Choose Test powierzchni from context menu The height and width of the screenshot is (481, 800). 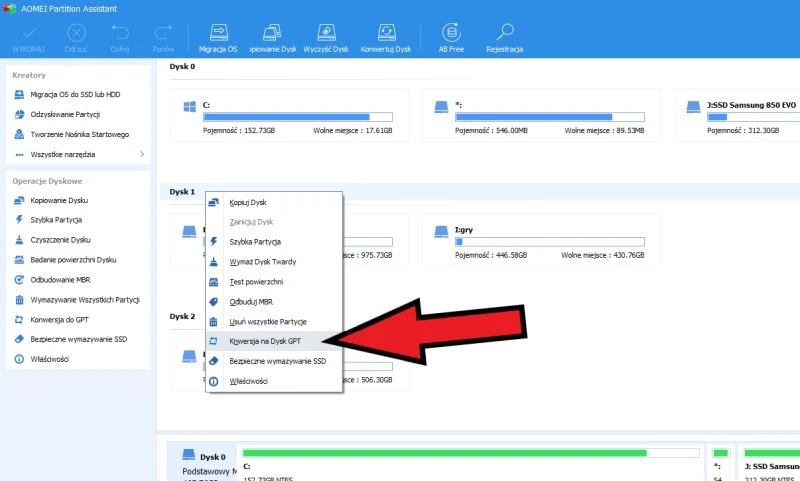pyautogui.click(x=258, y=282)
